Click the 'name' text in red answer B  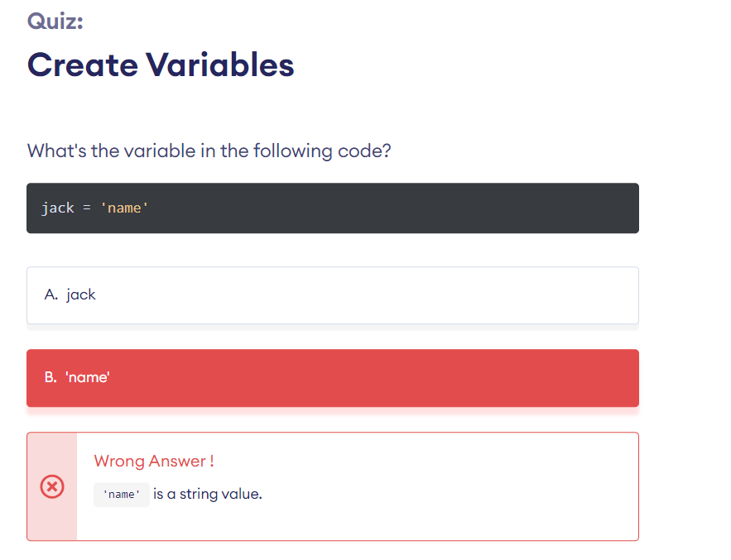[88, 377]
